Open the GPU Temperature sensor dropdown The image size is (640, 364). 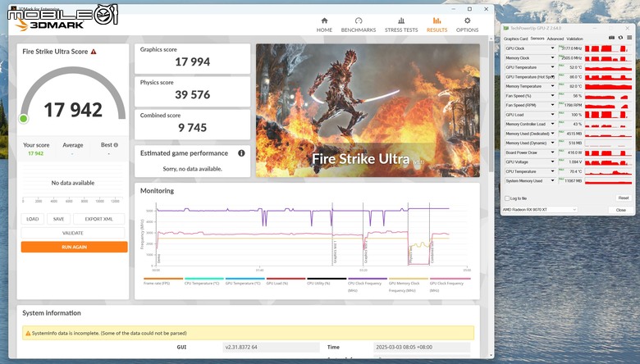[553, 67]
